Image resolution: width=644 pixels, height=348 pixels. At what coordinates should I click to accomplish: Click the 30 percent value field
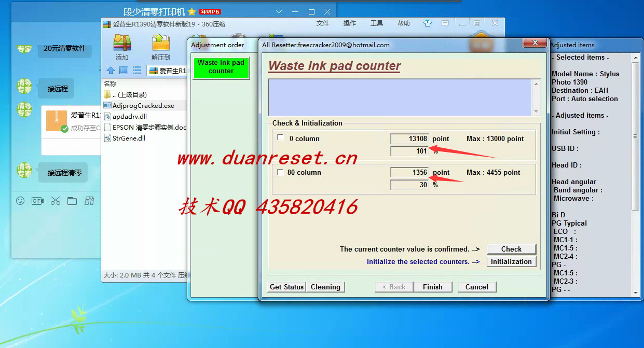409,185
